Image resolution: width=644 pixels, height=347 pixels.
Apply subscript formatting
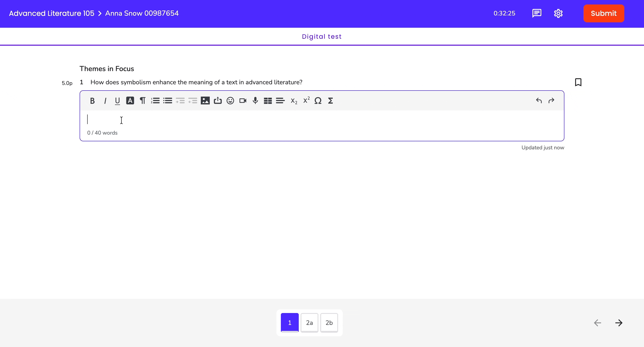(294, 101)
